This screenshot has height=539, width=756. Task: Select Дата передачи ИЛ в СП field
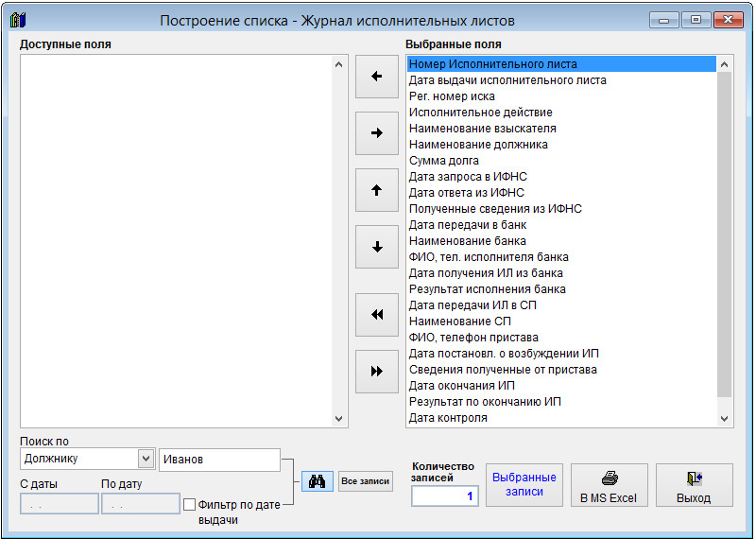click(561, 305)
